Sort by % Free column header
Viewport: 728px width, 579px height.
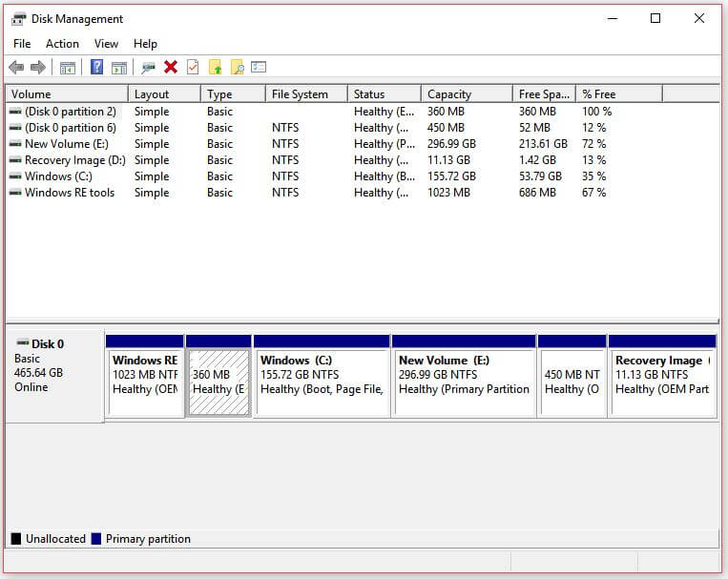(619, 94)
